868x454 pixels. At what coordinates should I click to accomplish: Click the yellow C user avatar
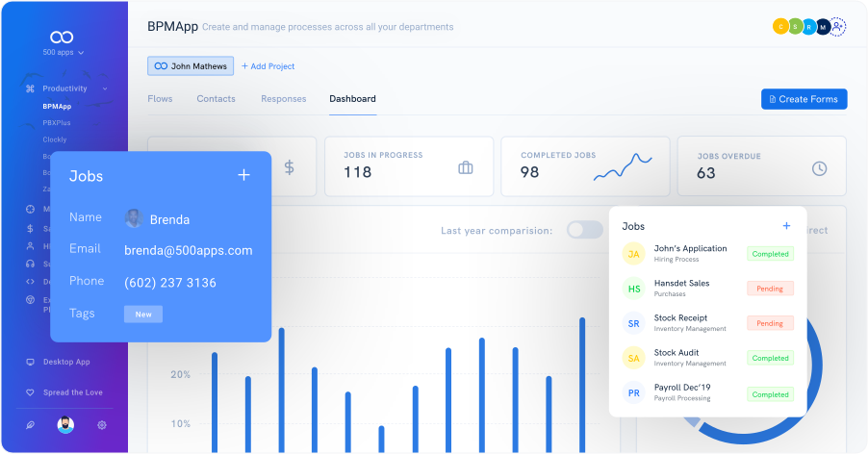click(x=780, y=27)
